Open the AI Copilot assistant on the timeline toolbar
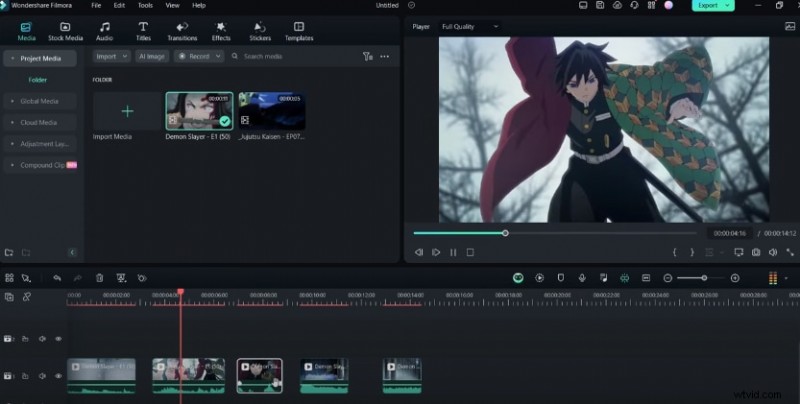 point(518,277)
